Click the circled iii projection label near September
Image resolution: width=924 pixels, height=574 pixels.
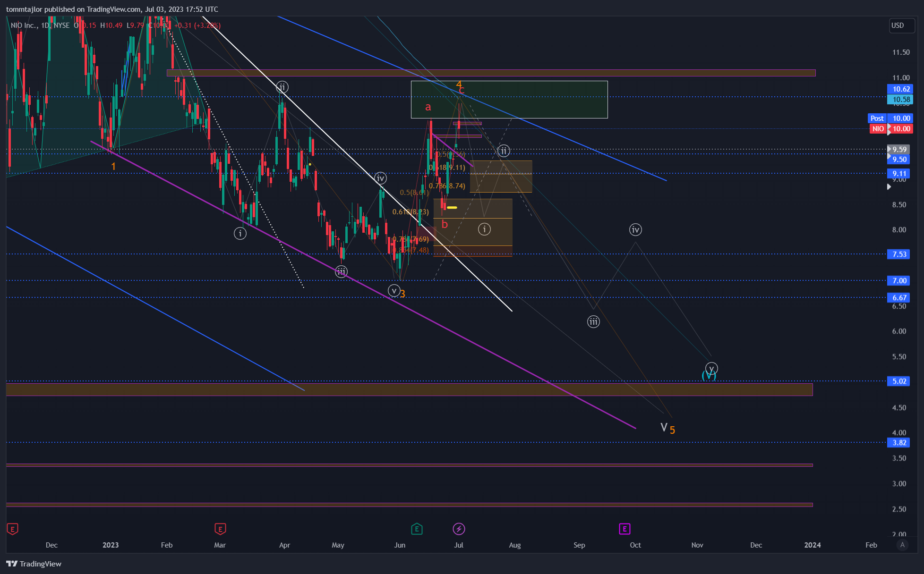(x=593, y=322)
